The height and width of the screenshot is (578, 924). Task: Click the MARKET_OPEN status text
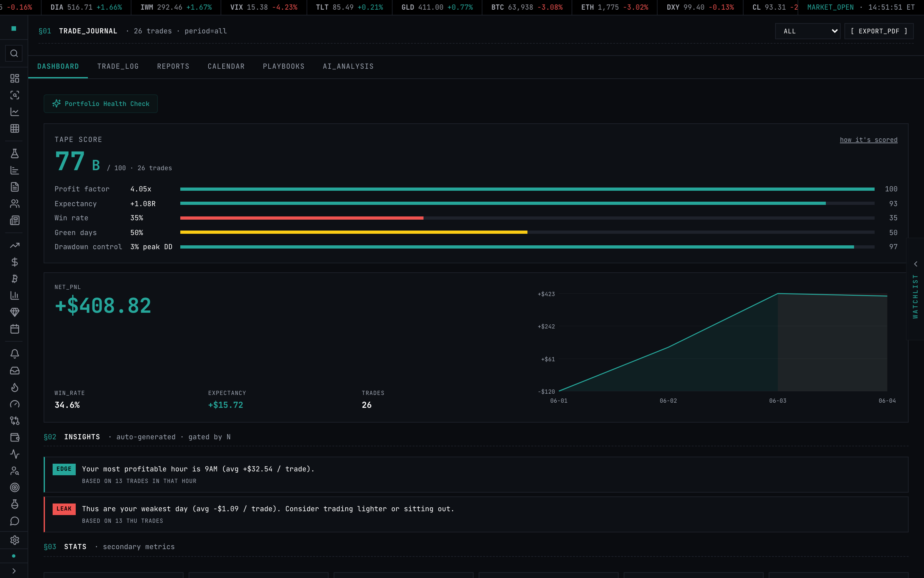[830, 7]
